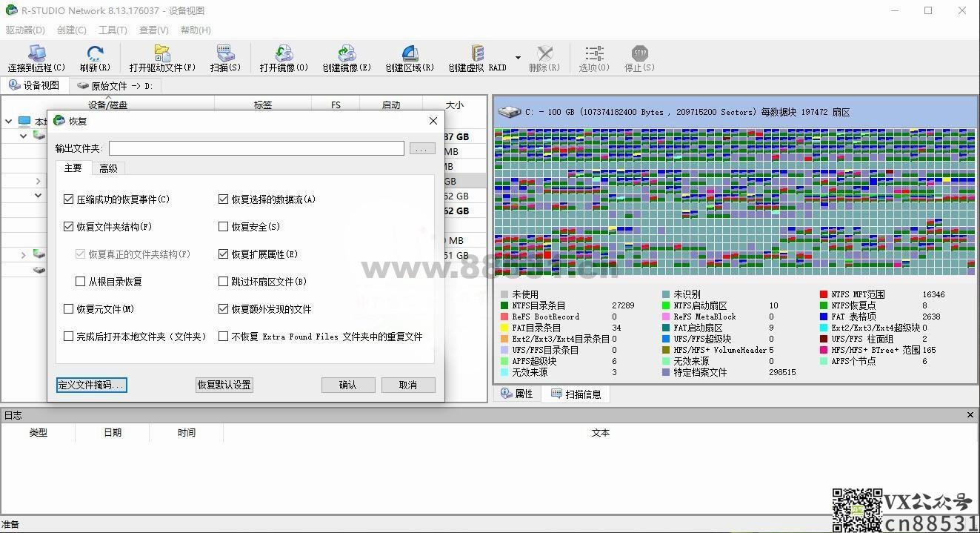This screenshot has width=980, height=533.
Task: Sort by 设备/磁盘 column header
Action: (x=108, y=105)
